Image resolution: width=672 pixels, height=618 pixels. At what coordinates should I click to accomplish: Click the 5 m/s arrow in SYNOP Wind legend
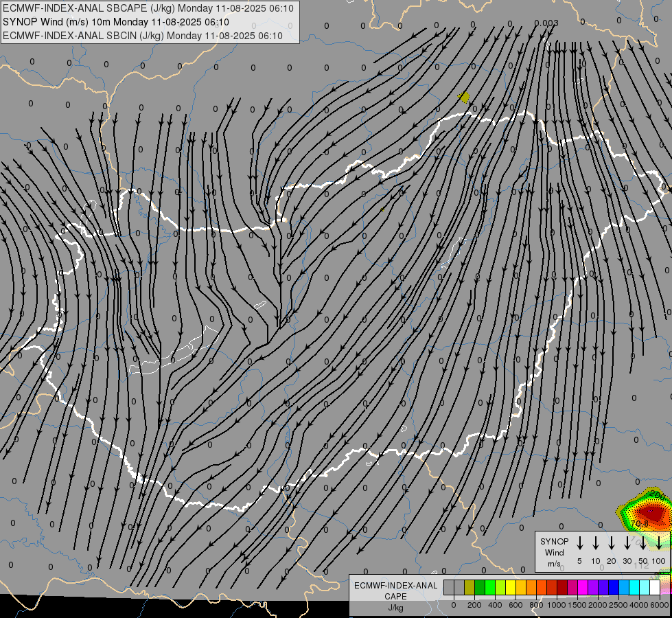pyautogui.click(x=579, y=543)
